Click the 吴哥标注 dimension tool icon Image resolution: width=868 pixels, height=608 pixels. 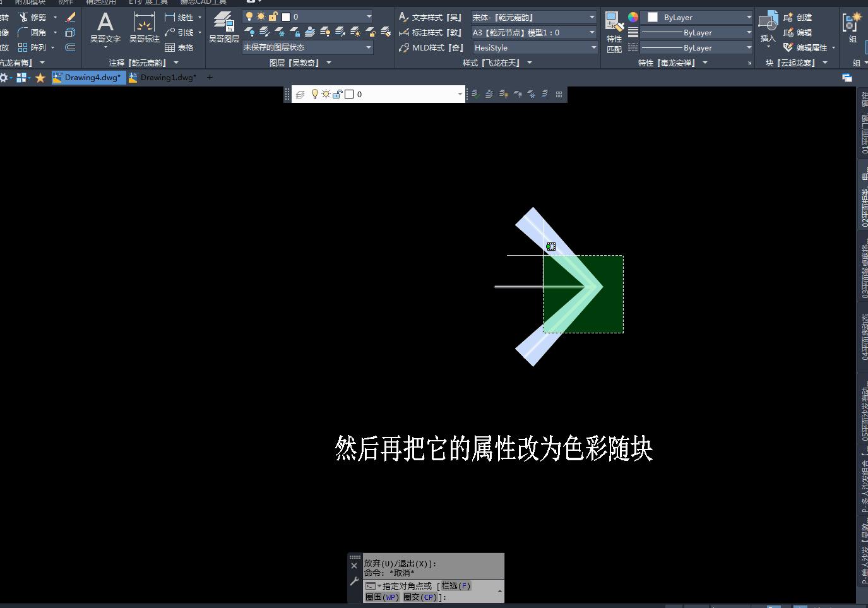(x=144, y=24)
